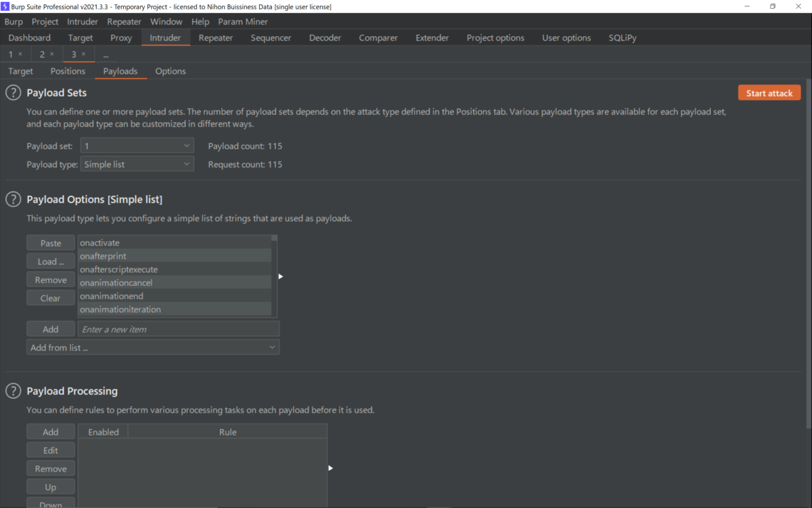Switch to the Dashboard tab
The image size is (812, 508).
(30, 38)
